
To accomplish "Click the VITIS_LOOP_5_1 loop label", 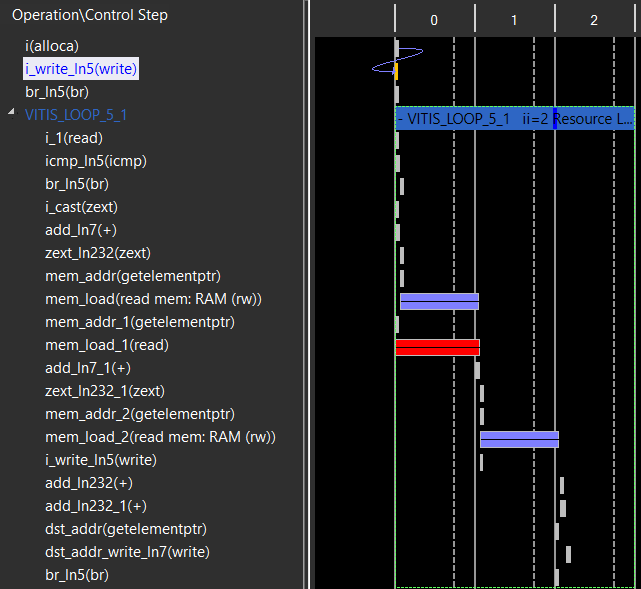I will click(x=76, y=115).
